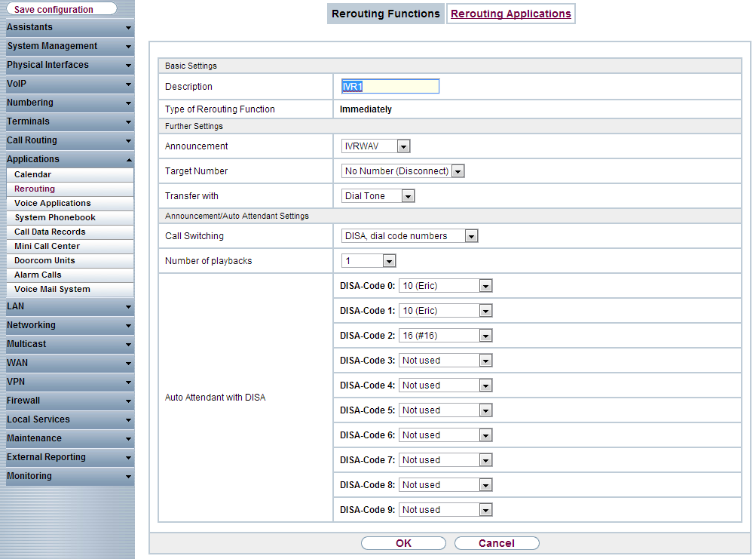The image size is (756, 559).
Task: Open the Alarm Calls submenu item
Action: (70, 275)
